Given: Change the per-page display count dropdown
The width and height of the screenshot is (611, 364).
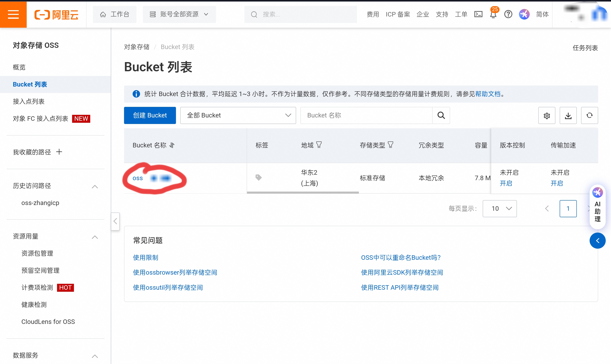Looking at the screenshot, I should [x=500, y=209].
